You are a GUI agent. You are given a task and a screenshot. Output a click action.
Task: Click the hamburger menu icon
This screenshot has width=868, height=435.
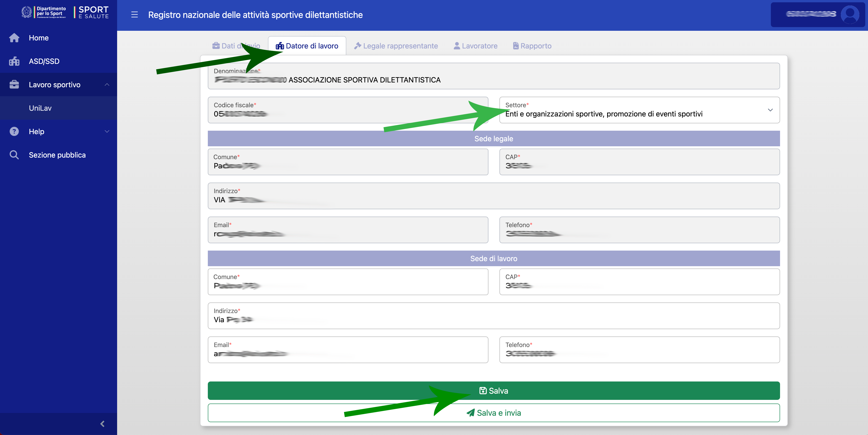tap(134, 15)
